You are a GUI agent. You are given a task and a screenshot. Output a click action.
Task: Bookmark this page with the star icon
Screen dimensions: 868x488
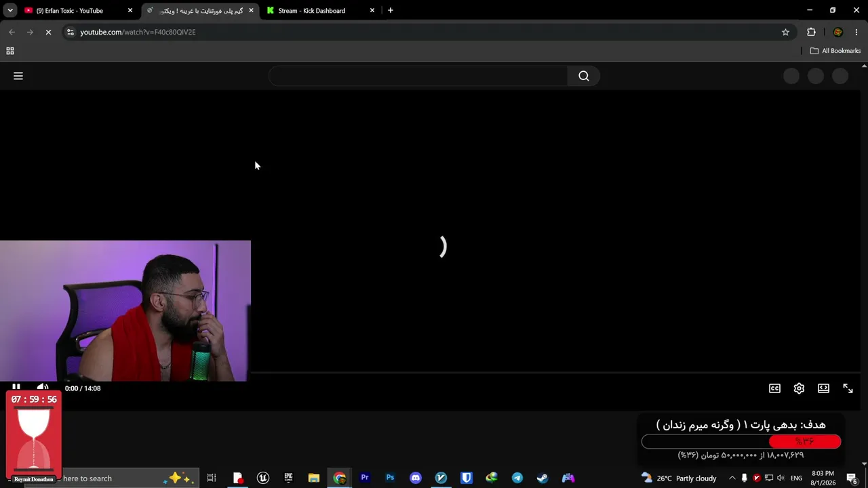click(x=785, y=32)
